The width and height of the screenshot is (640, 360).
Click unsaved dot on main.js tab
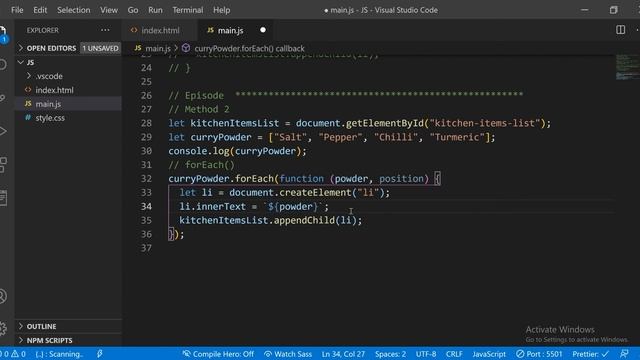[263, 30]
